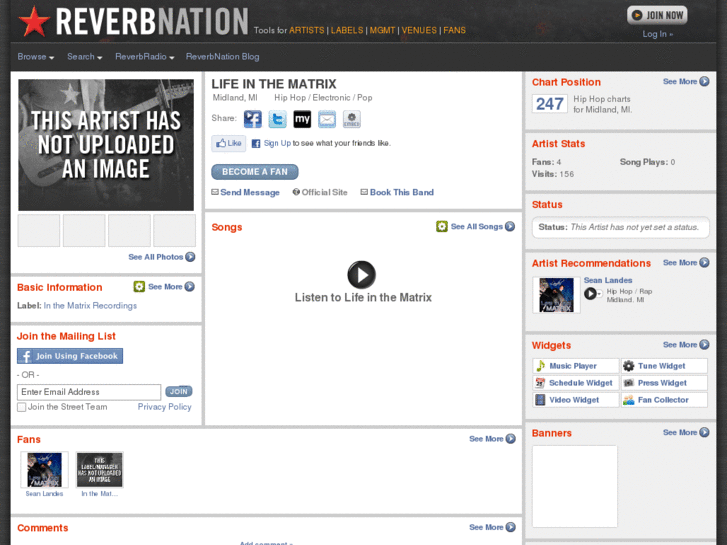
Task: Click Sean Landes artist name link
Action: click(608, 280)
